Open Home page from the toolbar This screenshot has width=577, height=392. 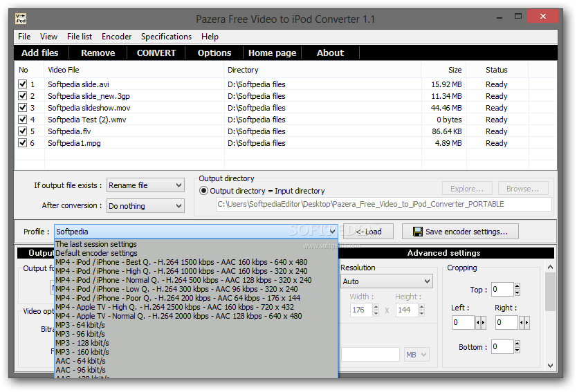click(273, 53)
